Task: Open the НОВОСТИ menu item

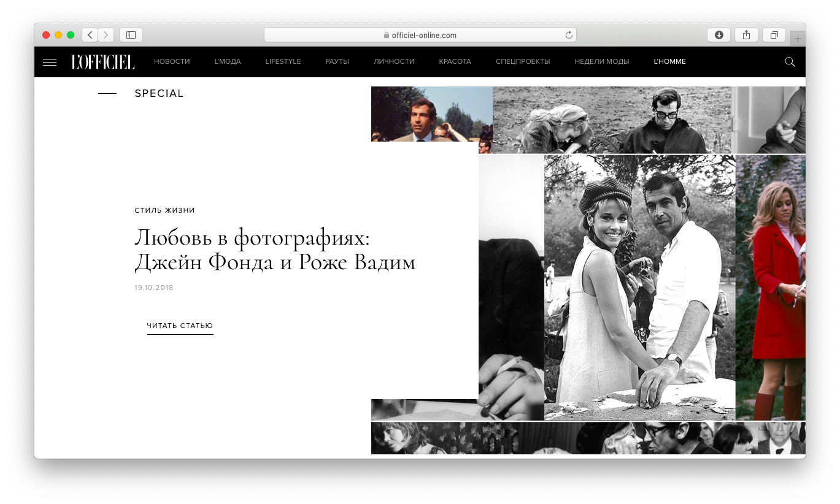Action: tap(172, 62)
